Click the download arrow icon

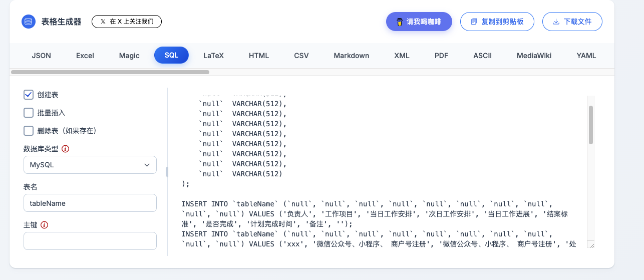(x=556, y=22)
